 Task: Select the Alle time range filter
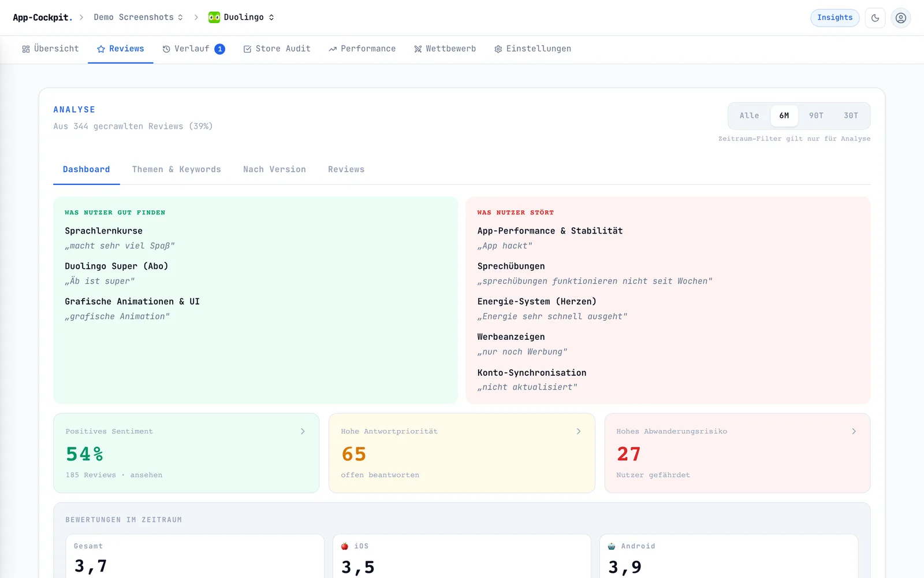[750, 116]
